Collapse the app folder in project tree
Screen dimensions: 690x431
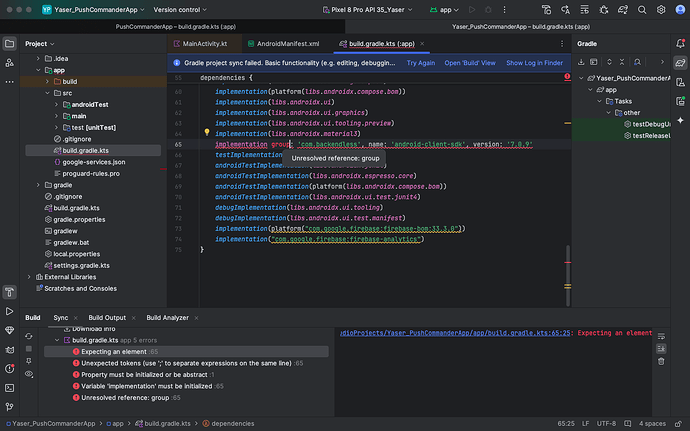(x=38, y=70)
